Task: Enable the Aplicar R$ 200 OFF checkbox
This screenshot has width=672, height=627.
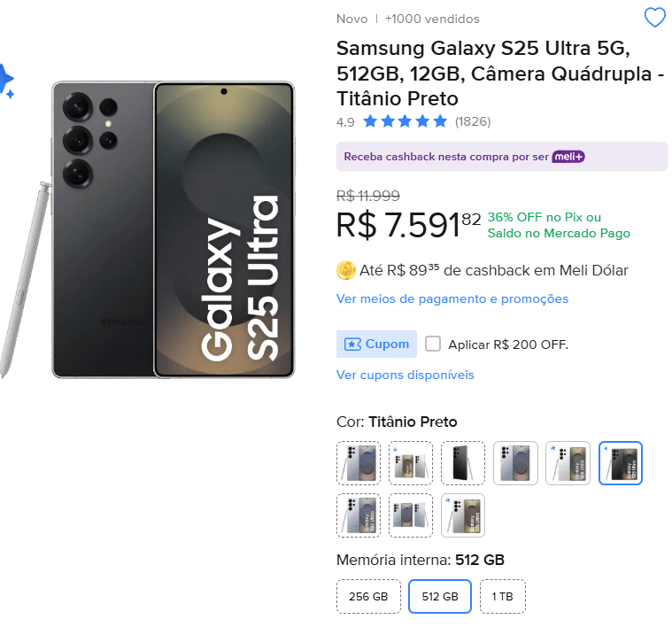Action: [433, 344]
